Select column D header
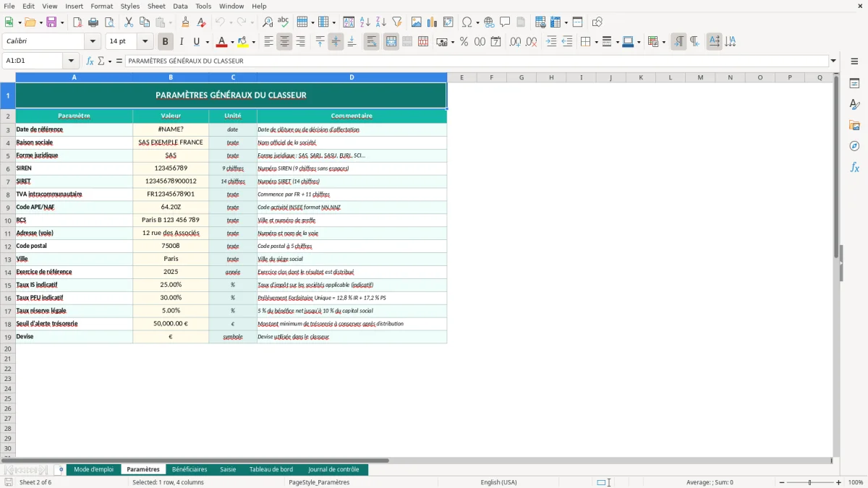 pyautogui.click(x=352, y=77)
